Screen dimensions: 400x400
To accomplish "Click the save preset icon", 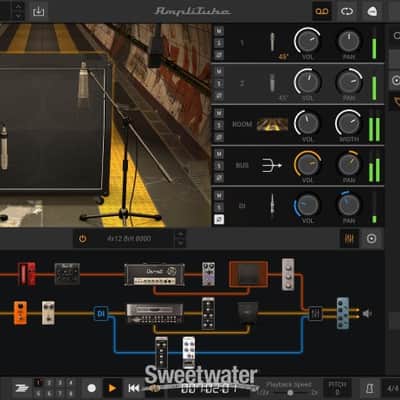I will pyautogui.click(x=38, y=12).
